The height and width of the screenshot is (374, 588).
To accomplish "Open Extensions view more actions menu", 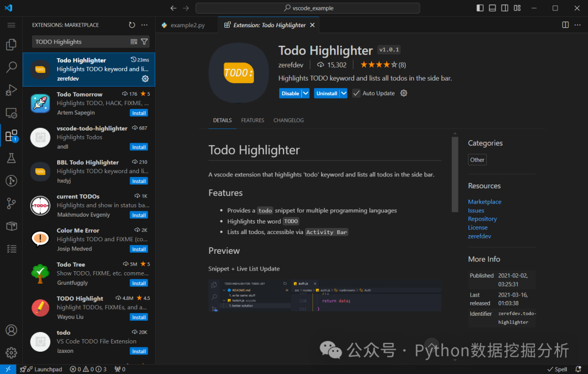I will tap(144, 25).
